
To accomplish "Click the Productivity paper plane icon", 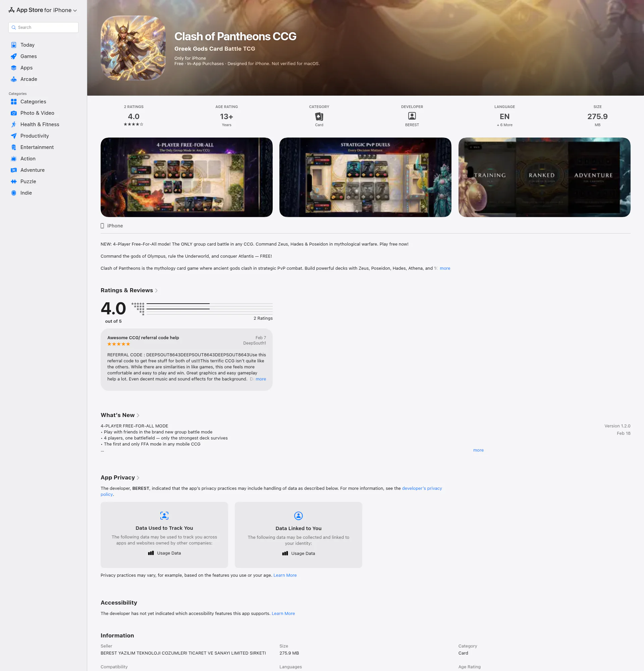I will [x=14, y=136].
